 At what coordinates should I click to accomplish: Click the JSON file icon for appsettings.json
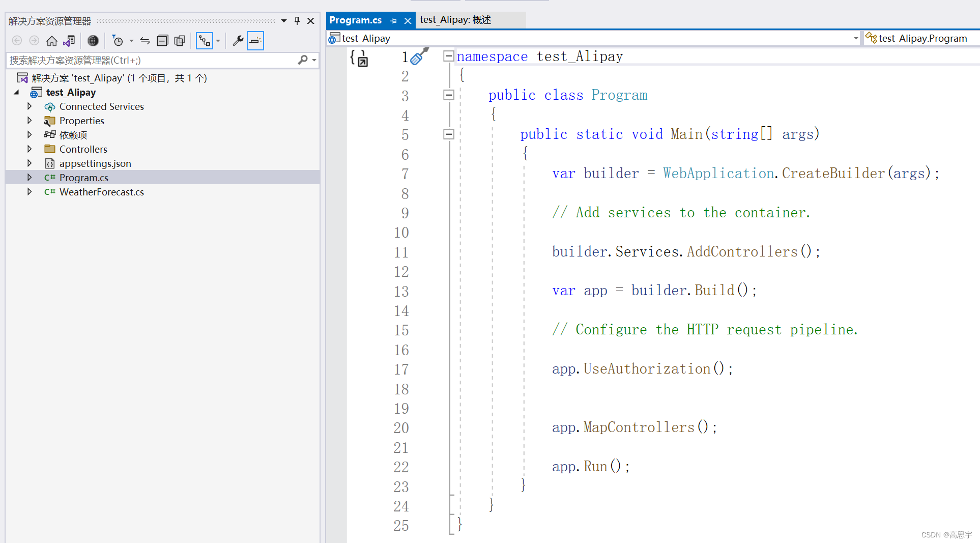pos(50,163)
